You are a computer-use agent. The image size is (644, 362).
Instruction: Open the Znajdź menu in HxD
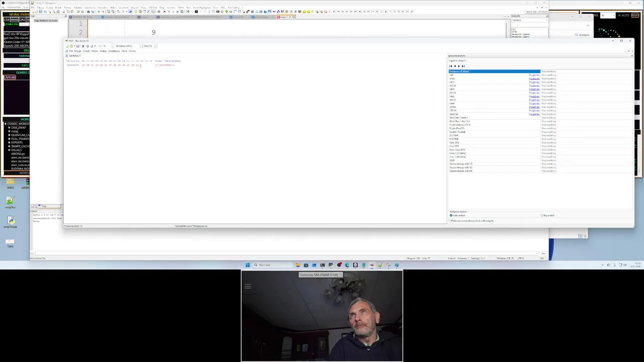[86, 51]
